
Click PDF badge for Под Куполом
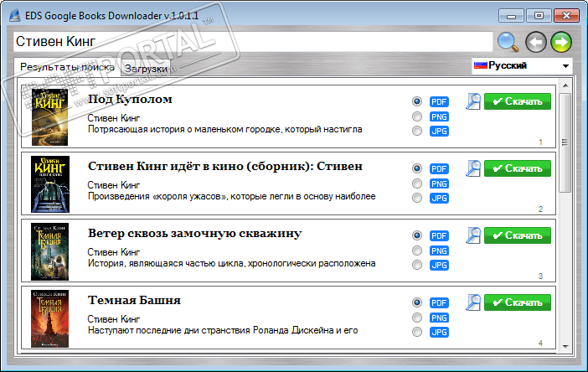pos(439,102)
